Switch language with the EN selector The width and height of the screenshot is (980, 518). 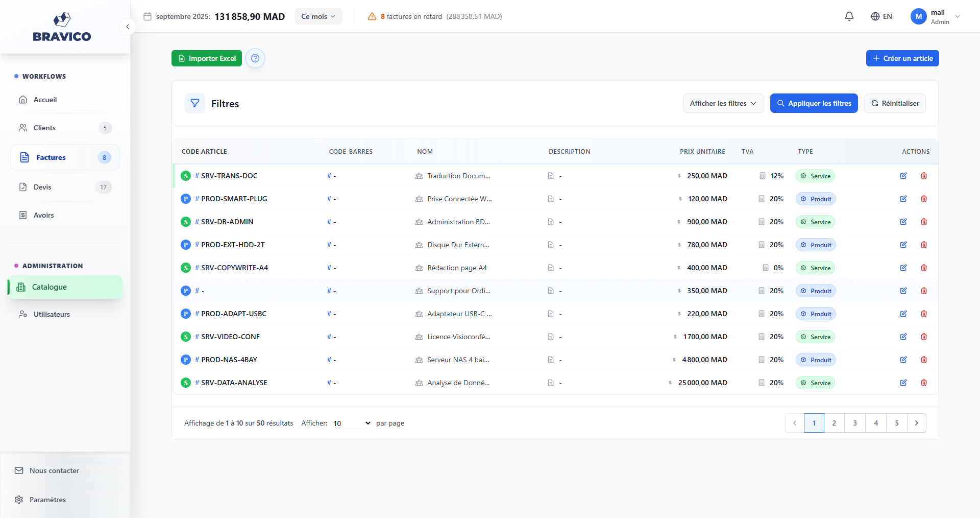click(881, 16)
